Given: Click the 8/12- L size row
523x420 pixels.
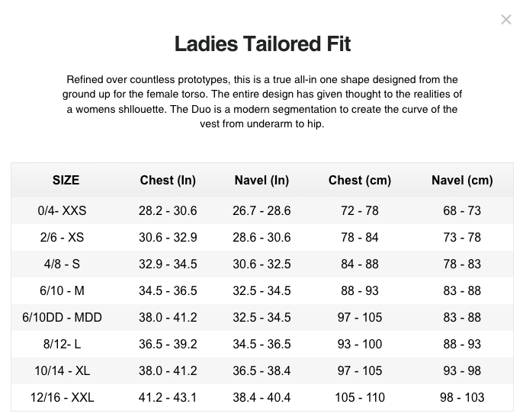Looking at the screenshot, I should tap(262, 344).
